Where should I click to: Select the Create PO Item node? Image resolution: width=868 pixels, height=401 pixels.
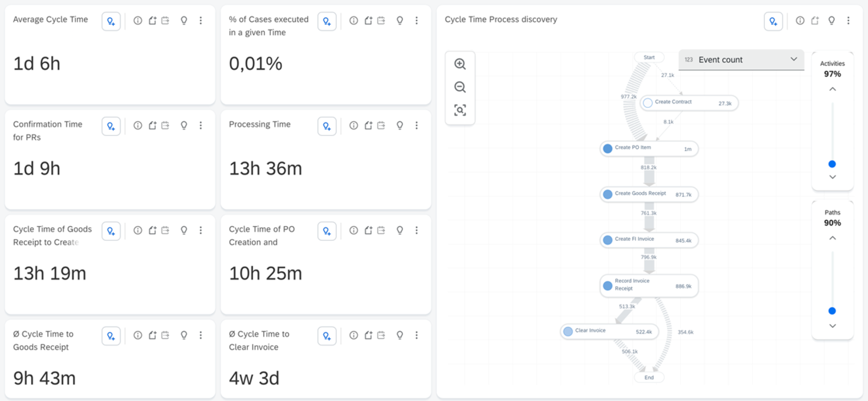point(649,149)
